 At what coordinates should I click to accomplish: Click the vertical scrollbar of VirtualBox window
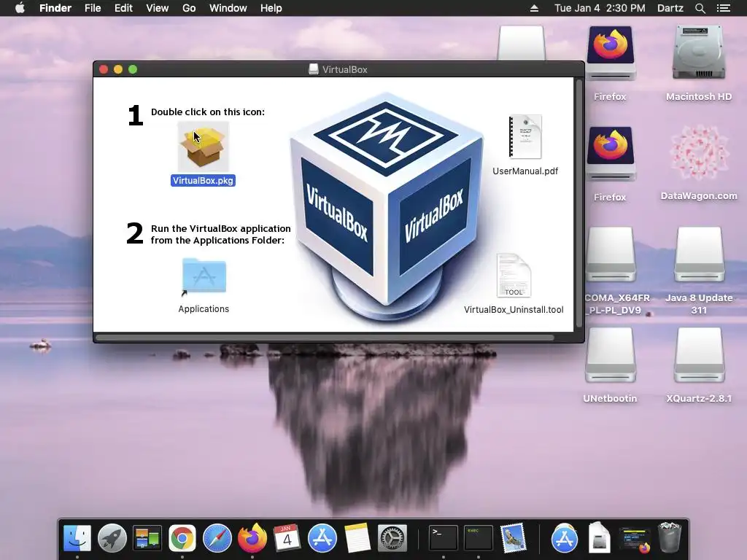pyautogui.click(x=579, y=203)
